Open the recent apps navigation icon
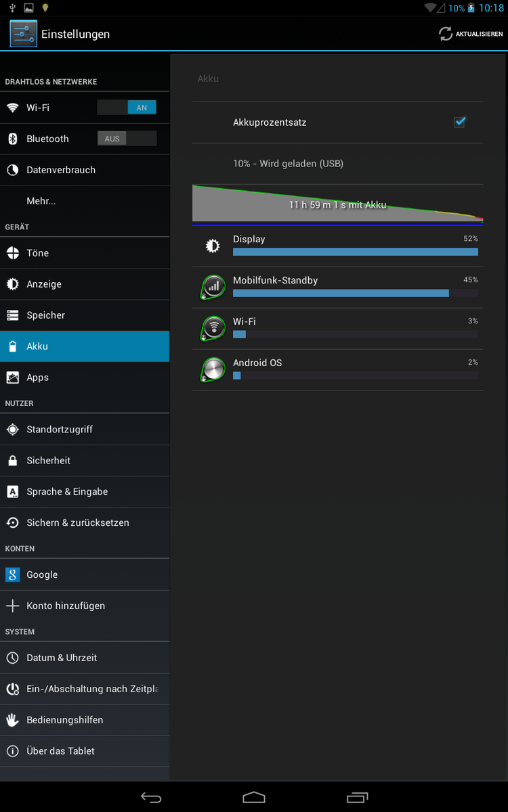Image resolution: width=508 pixels, height=812 pixels. click(x=357, y=797)
